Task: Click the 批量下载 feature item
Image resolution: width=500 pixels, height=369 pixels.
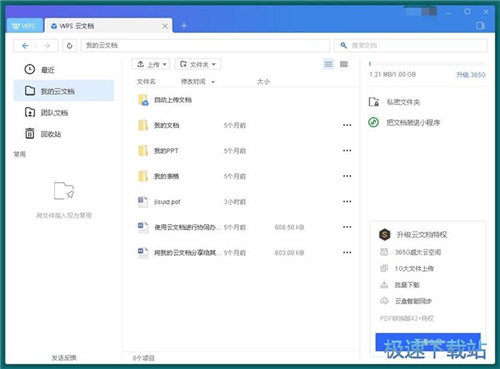Action: 400,285
